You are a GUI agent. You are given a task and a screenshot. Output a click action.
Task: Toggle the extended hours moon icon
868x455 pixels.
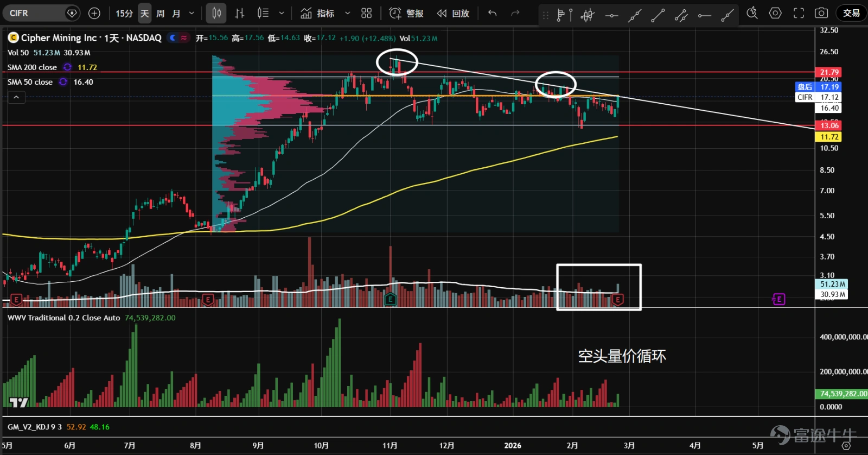point(173,37)
